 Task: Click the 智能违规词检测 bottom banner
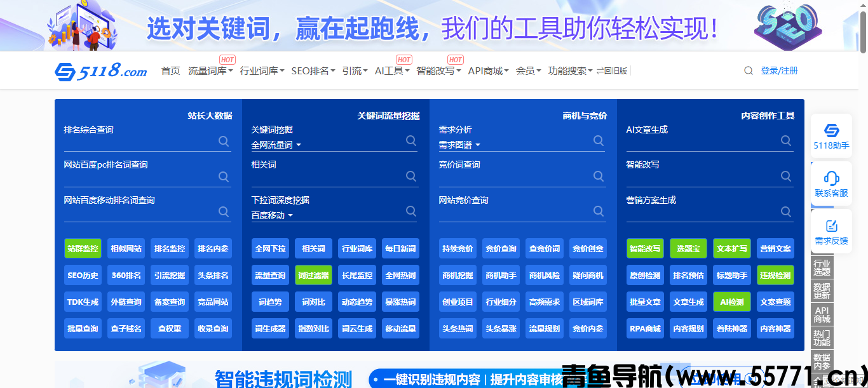[x=429, y=375]
